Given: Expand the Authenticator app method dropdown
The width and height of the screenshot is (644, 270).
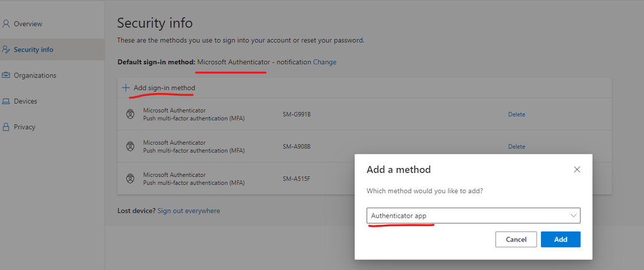Looking at the screenshot, I should tap(473, 215).
